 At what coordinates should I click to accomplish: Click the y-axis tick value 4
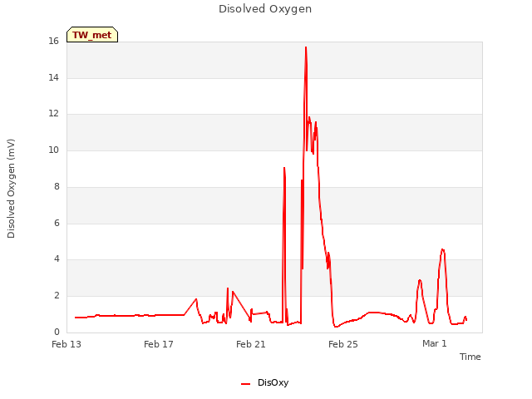[57, 259]
